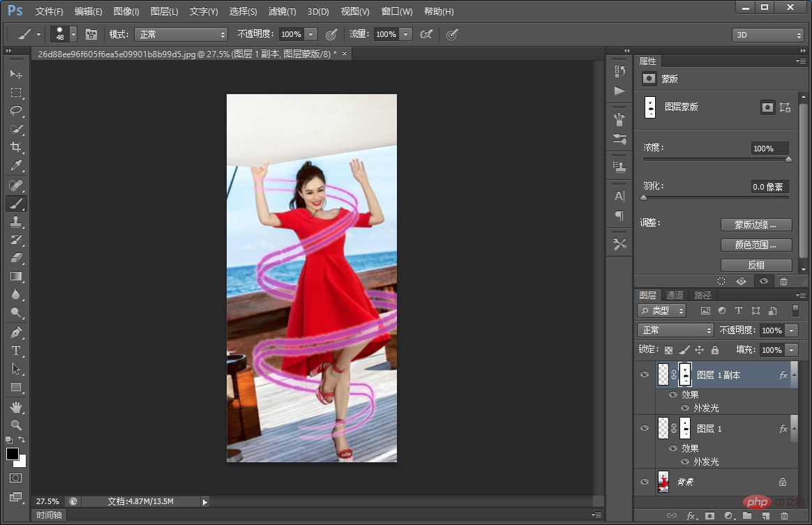Activate the Zoom tool
This screenshot has height=525, width=812.
click(16, 425)
